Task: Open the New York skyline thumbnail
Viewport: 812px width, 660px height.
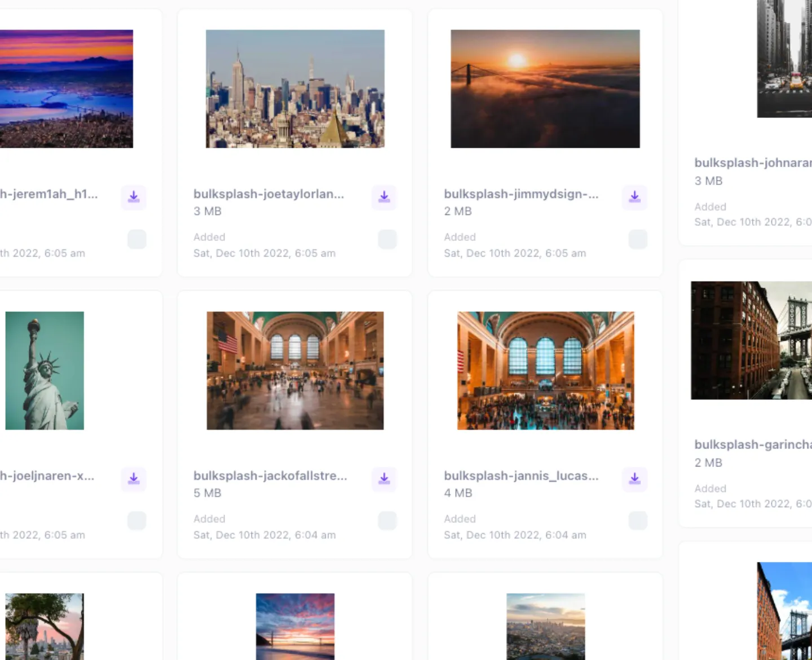Action: [x=295, y=89]
